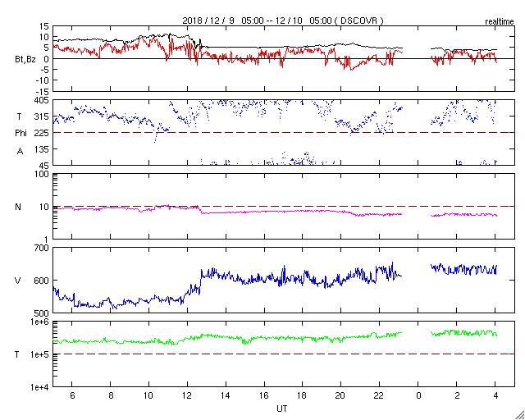Click the "-15" tick of the Bt,Bz panel
Screen dimensions: 525x420
point(43,91)
